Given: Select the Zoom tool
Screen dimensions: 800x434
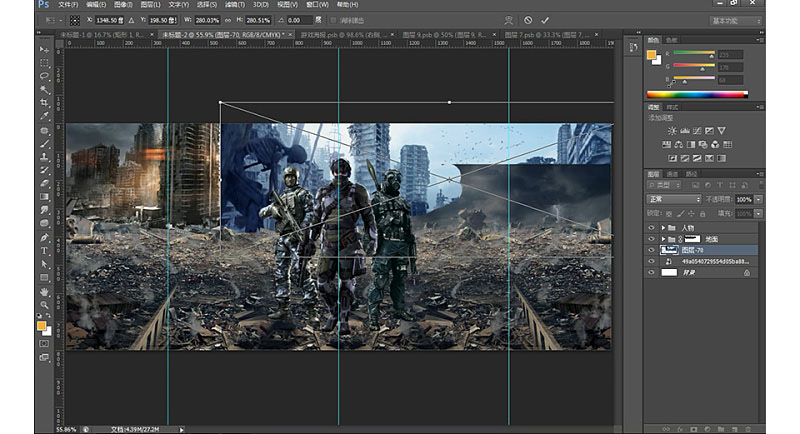Looking at the screenshot, I should (44, 305).
